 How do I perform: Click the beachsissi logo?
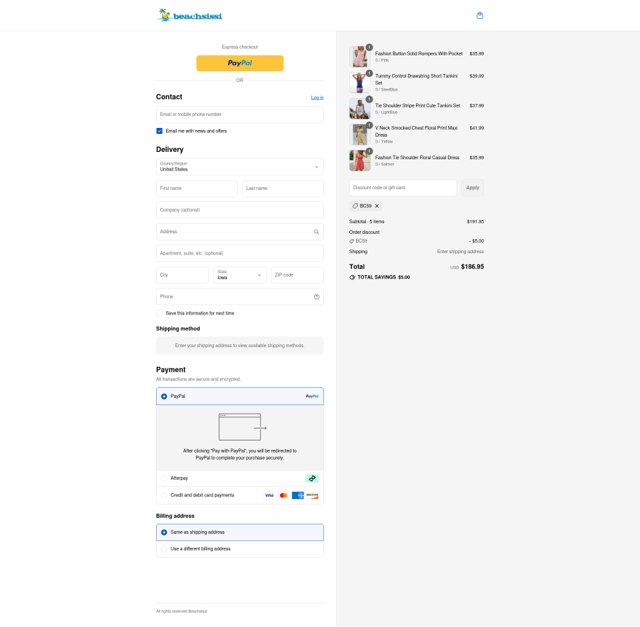click(x=190, y=16)
